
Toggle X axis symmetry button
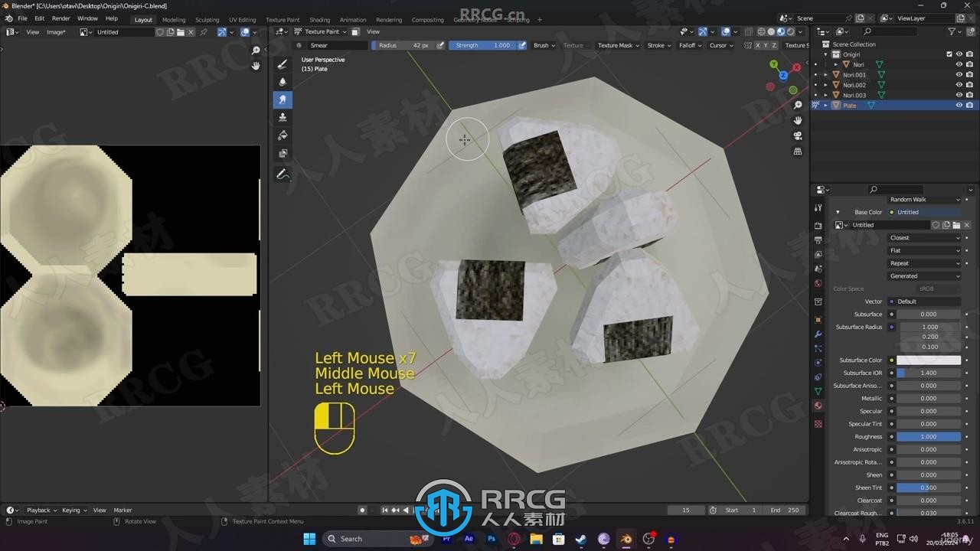coord(758,45)
